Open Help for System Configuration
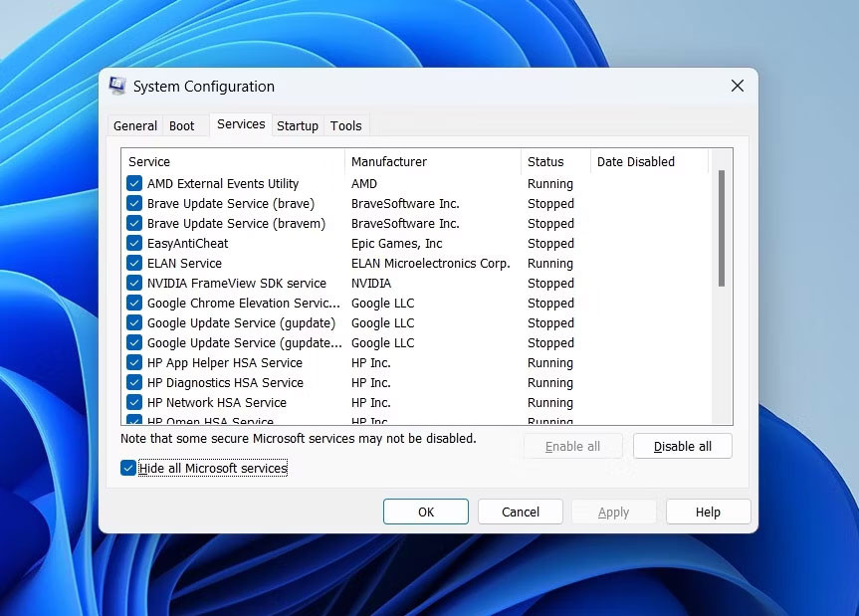Image resolution: width=859 pixels, height=616 pixels. pyautogui.click(x=708, y=511)
